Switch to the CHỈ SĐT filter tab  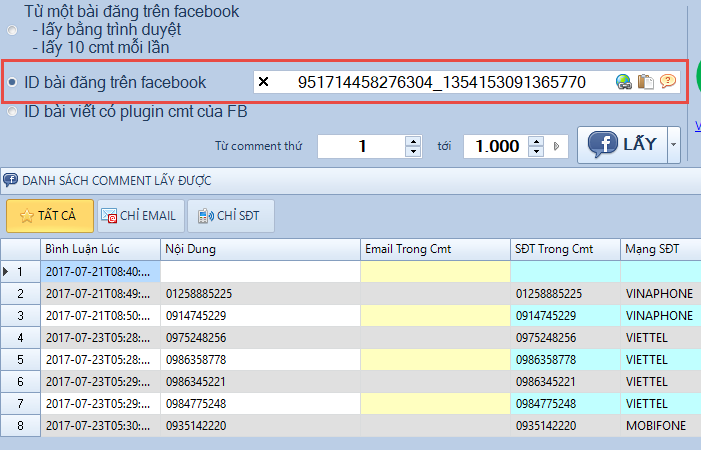click(230, 215)
